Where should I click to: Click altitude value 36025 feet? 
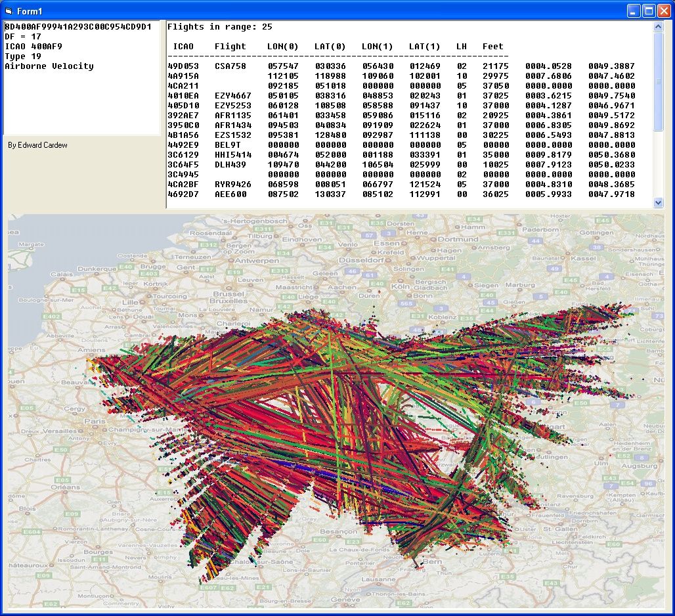click(496, 194)
